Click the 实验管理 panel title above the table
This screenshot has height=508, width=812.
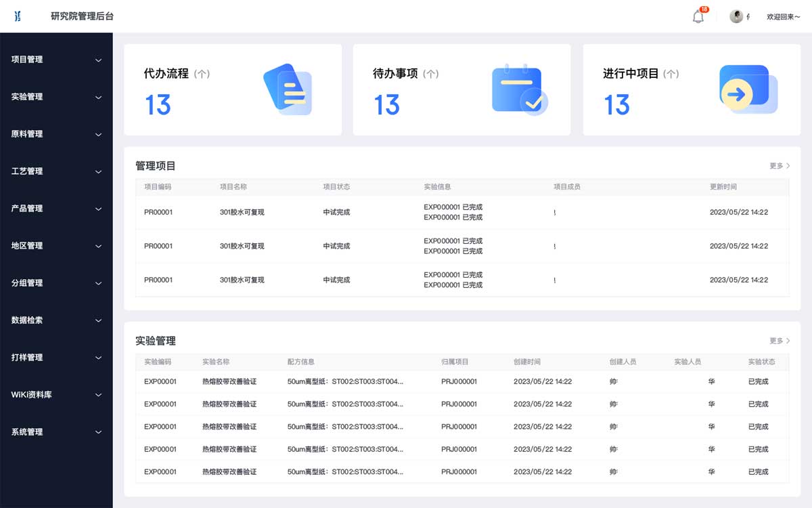pos(156,341)
